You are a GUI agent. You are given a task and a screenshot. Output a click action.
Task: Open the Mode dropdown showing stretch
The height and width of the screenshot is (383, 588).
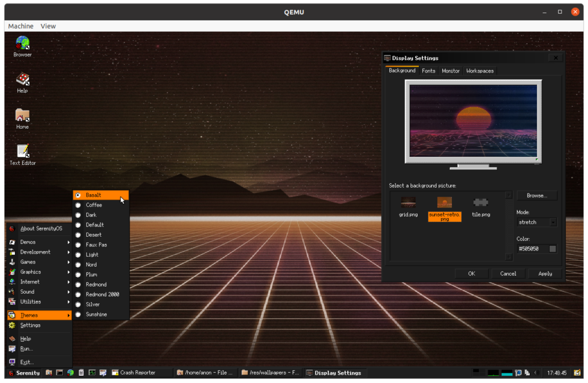pyautogui.click(x=536, y=222)
